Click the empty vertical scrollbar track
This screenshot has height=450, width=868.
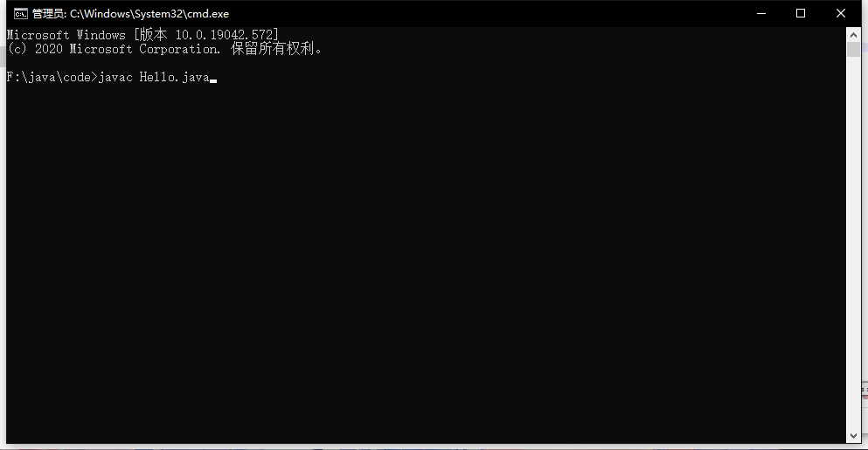(853, 244)
